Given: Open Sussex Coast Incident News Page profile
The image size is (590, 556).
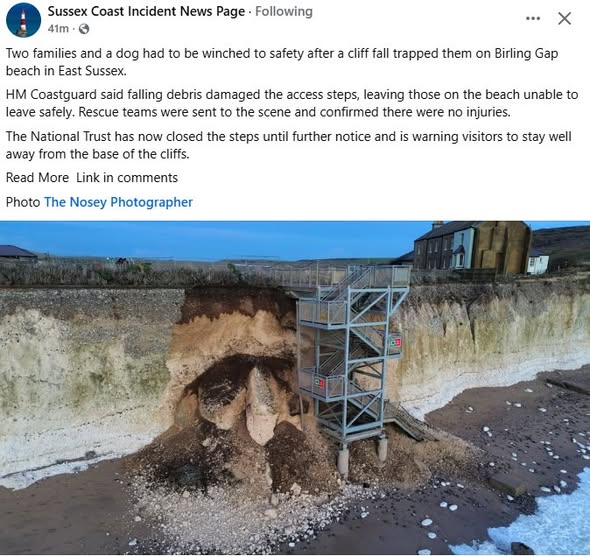Looking at the screenshot, I should click(146, 11).
